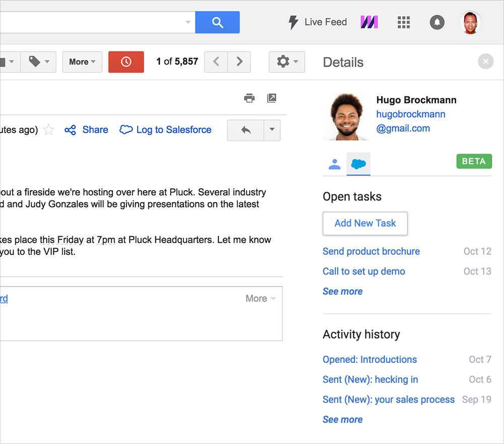Open the Call to set up demo task
The image size is (504, 444).
(364, 271)
